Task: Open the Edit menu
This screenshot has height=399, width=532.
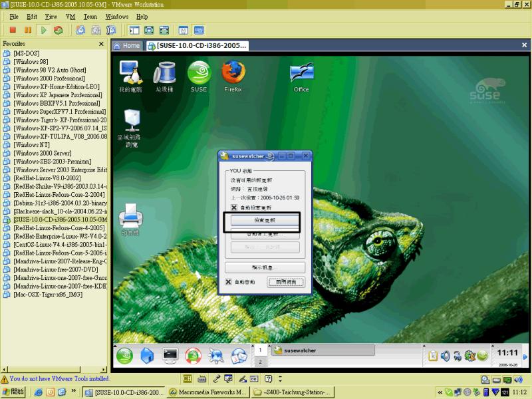Action: pos(32,17)
